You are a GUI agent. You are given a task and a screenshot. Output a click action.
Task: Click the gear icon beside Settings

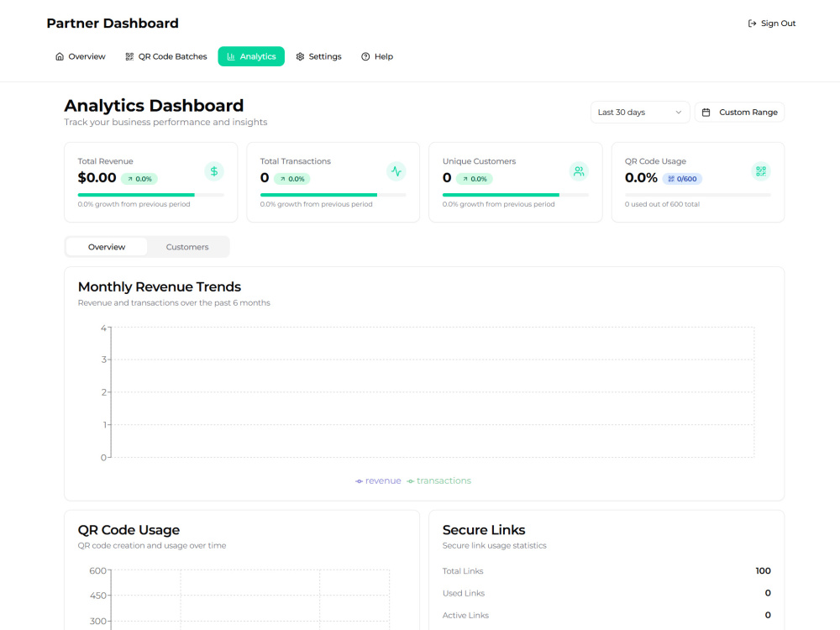point(300,57)
